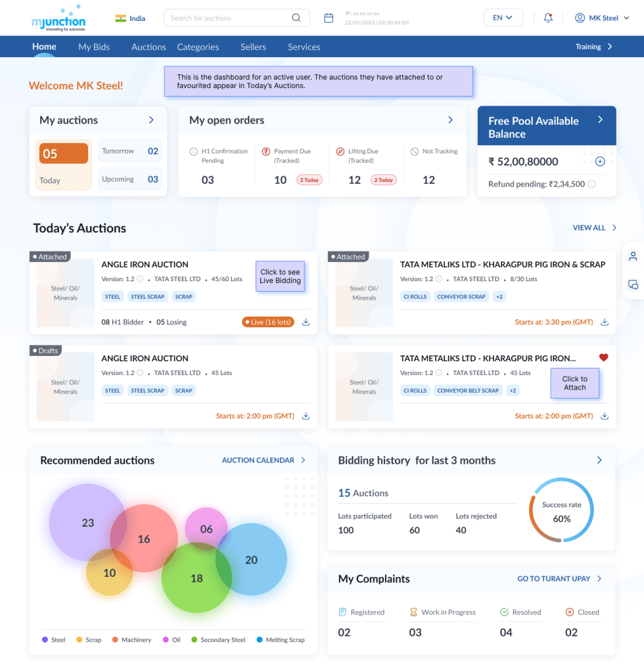Image resolution: width=644 pixels, height=672 pixels.
Task: Click the search magnifier icon
Action: [x=296, y=18]
